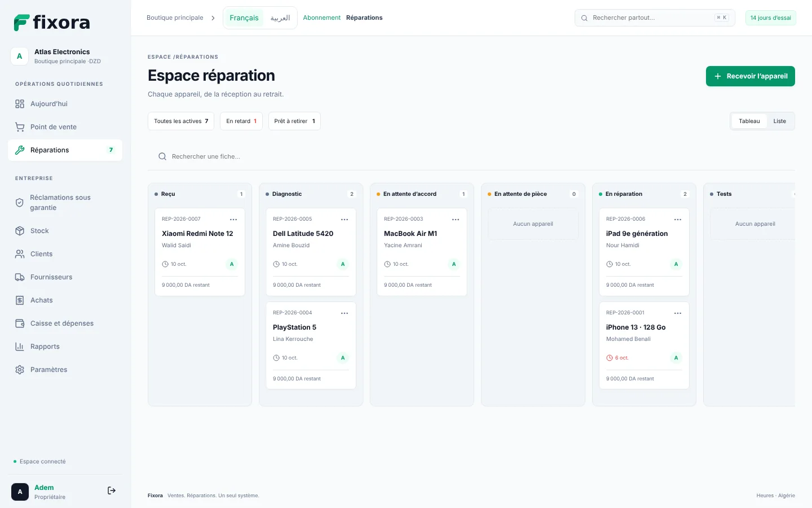Open Xiaomi Redmi Note 12 card title
This screenshot has width=812, height=508.
click(x=197, y=234)
